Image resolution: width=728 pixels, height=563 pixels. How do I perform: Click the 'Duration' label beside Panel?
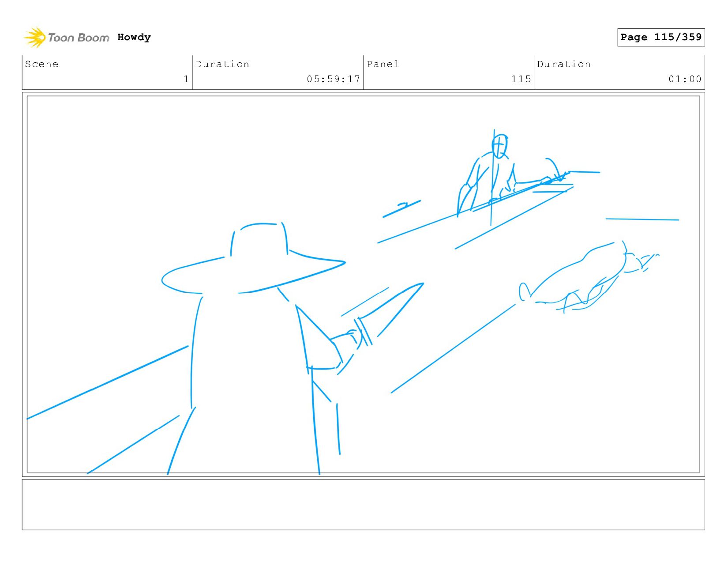(x=564, y=64)
